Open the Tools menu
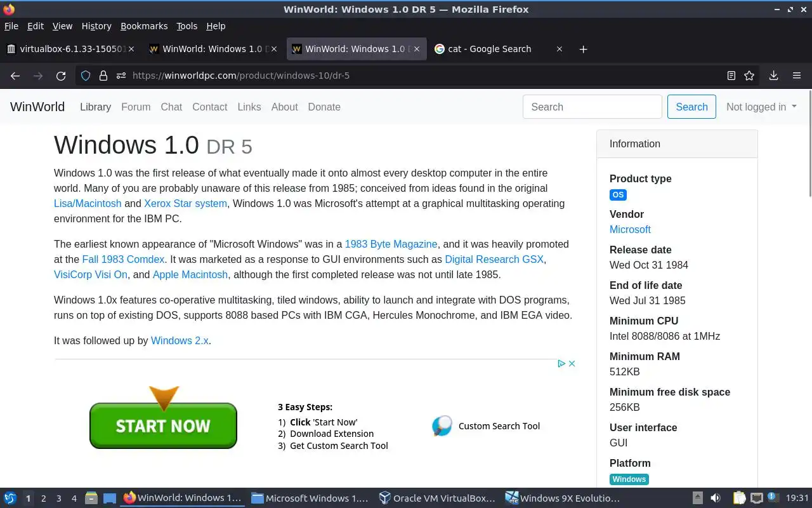This screenshot has width=812, height=508. coord(187,26)
